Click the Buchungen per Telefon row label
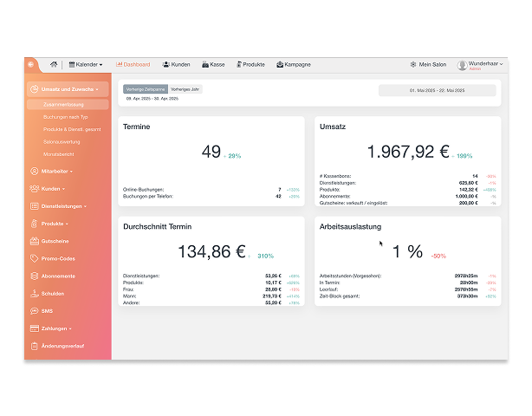 [147, 196]
